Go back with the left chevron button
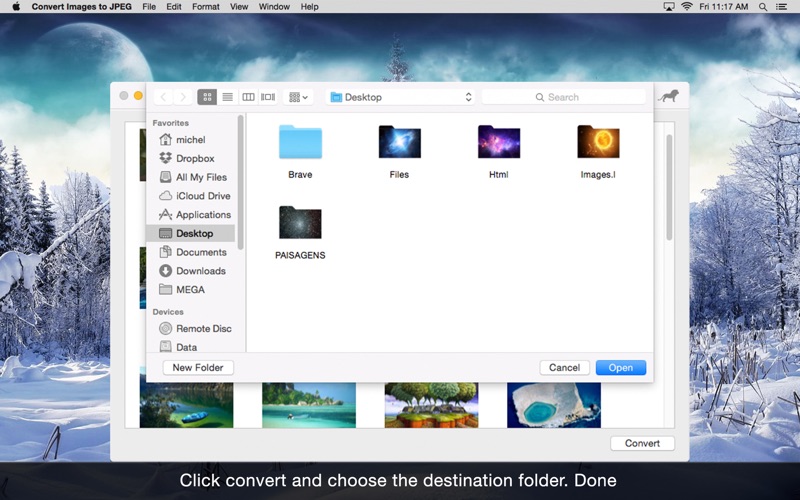 pyautogui.click(x=163, y=97)
